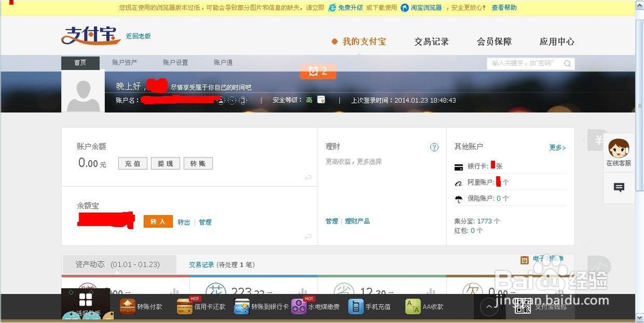The width and height of the screenshot is (644, 323).
Task: Click the 花 spending circle icon
Action: [x=216, y=288]
